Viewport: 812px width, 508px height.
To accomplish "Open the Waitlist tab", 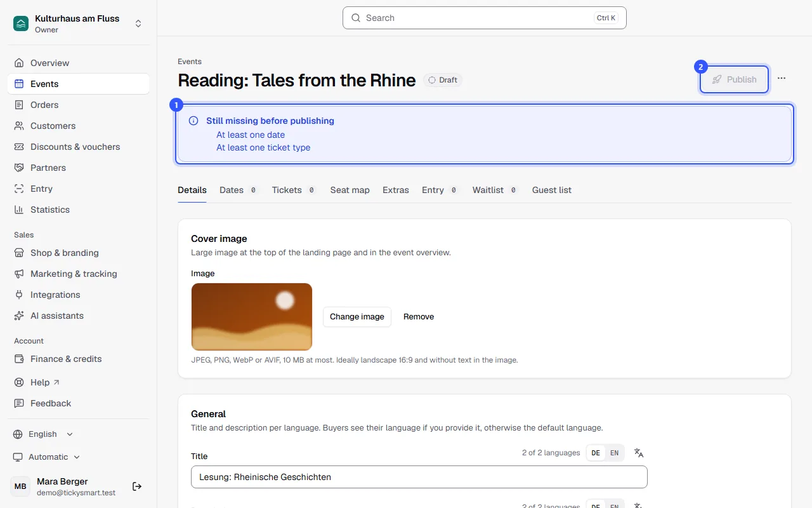I will coord(495,190).
